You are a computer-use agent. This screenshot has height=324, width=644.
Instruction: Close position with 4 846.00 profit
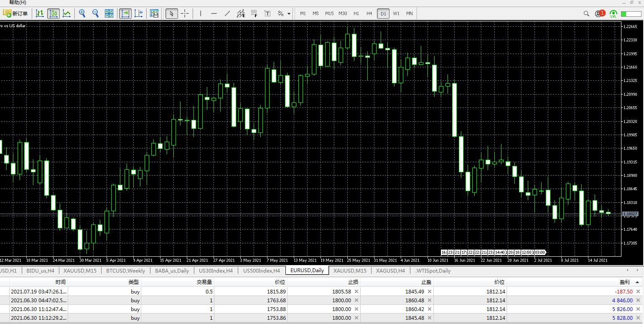point(638,300)
